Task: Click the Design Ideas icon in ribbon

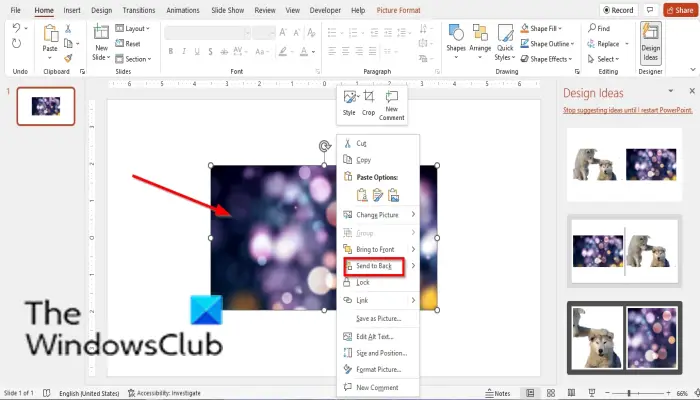Action: click(x=650, y=33)
